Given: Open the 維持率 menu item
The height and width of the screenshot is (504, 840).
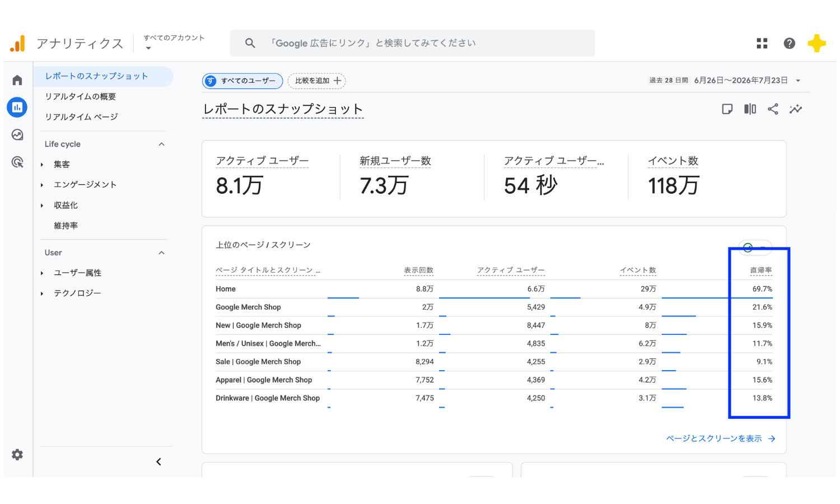Looking at the screenshot, I should [x=66, y=226].
